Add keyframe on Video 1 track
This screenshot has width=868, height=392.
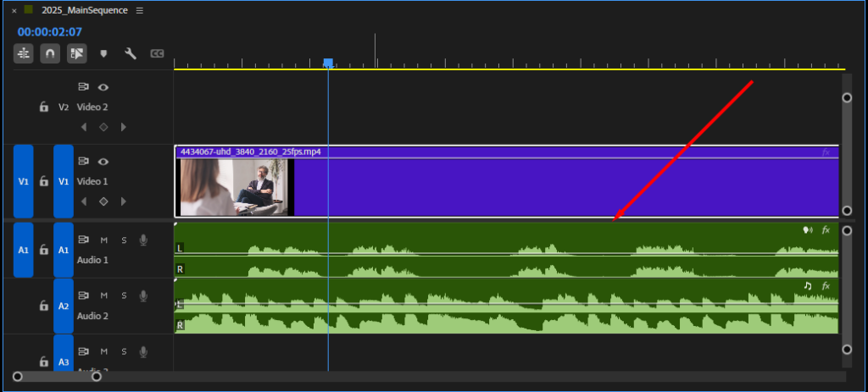[103, 202]
